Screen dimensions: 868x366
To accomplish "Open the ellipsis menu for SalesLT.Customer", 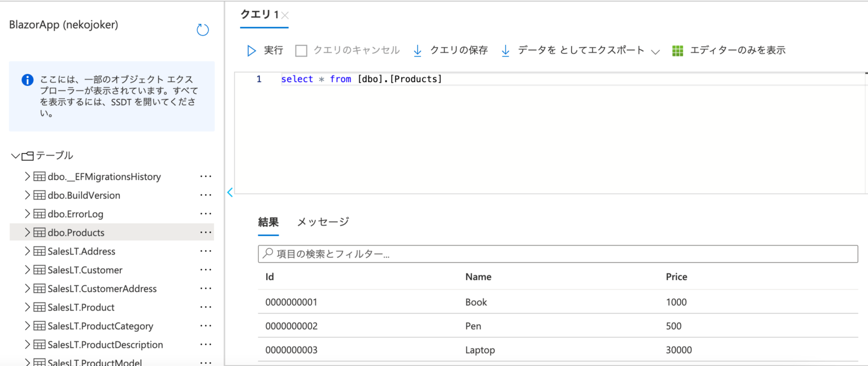I will tap(206, 270).
